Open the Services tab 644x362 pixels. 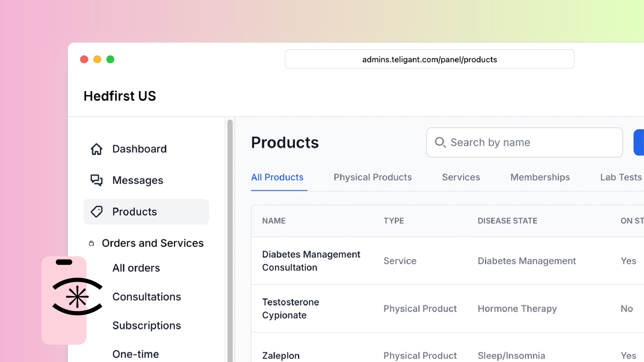coord(461,177)
